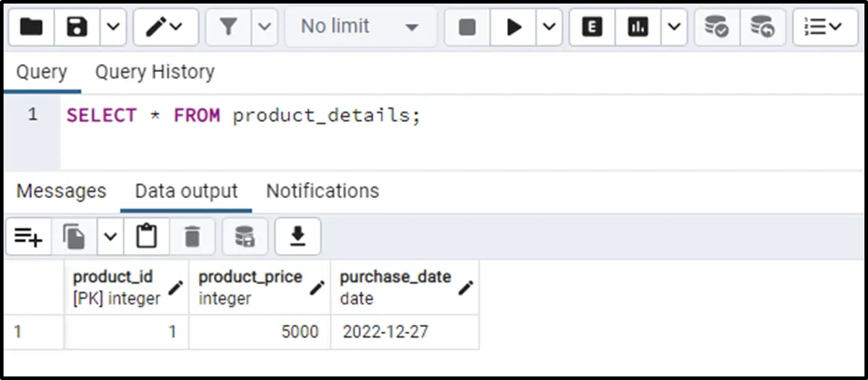Click the Rollback database icon

pos(761,28)
